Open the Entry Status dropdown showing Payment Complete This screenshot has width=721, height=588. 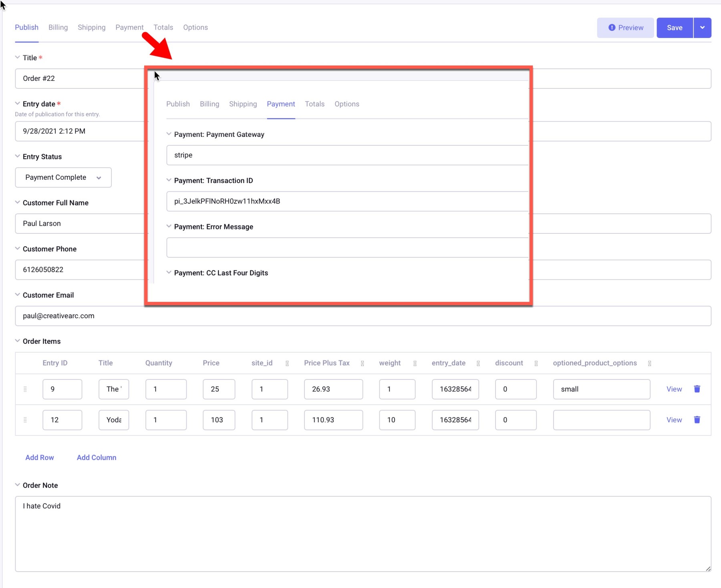(x=63, y=177)
